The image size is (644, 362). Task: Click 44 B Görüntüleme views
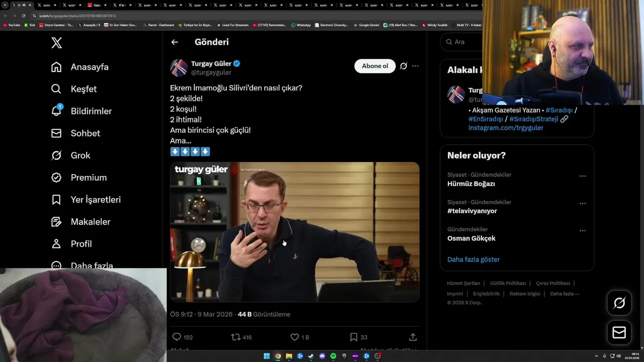point(264,314)
